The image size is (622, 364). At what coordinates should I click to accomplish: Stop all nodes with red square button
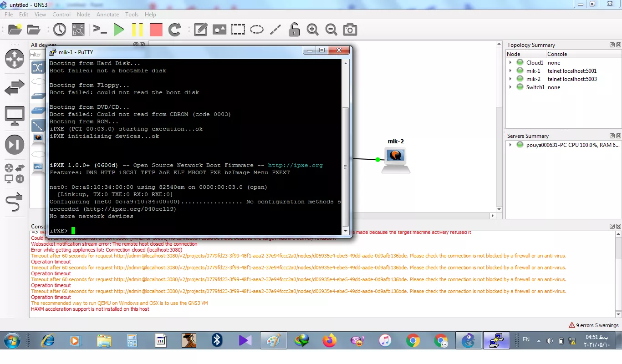pos(156,30)
